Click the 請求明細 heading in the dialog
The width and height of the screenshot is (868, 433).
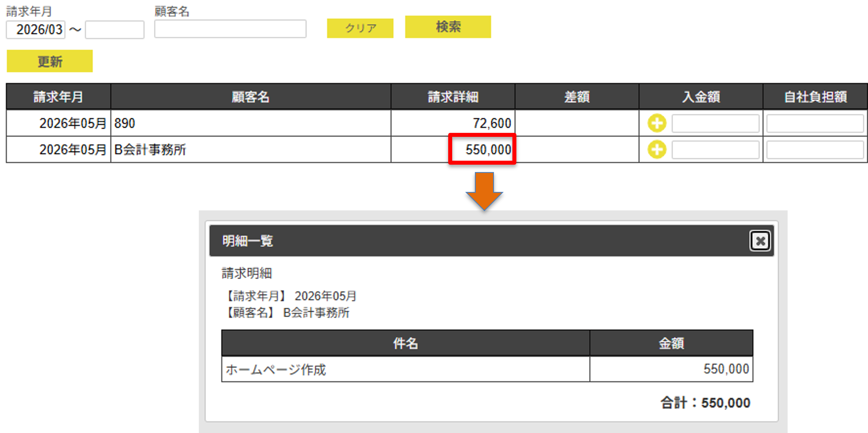(x=247, y=273)
